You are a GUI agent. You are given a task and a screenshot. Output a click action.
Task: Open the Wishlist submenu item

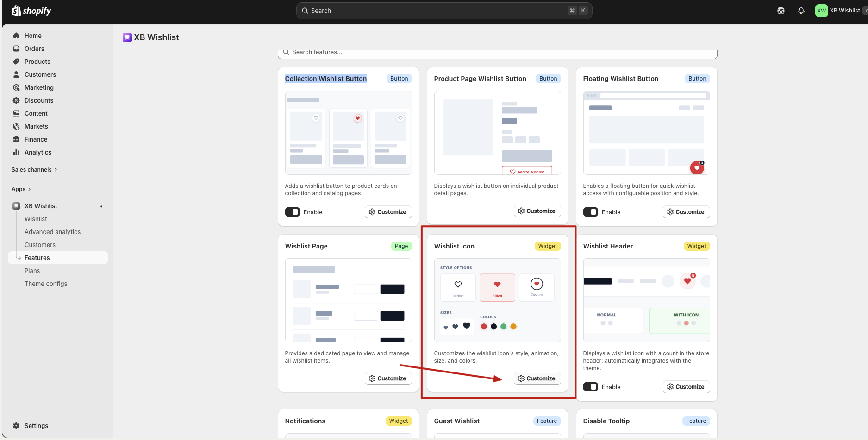pyautogui.click(x=36, y=219)
